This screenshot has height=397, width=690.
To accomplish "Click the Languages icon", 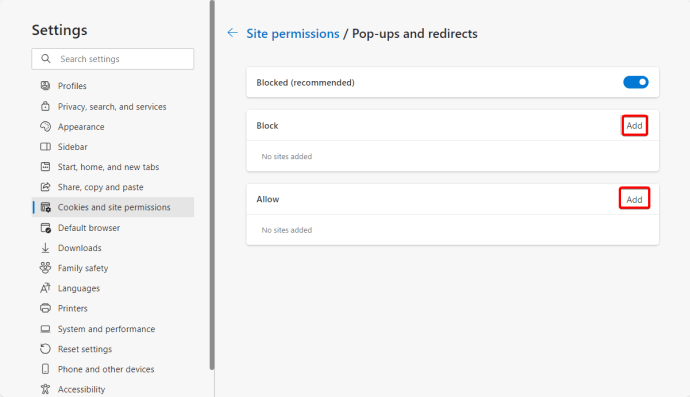I will (x=45, y=288).
